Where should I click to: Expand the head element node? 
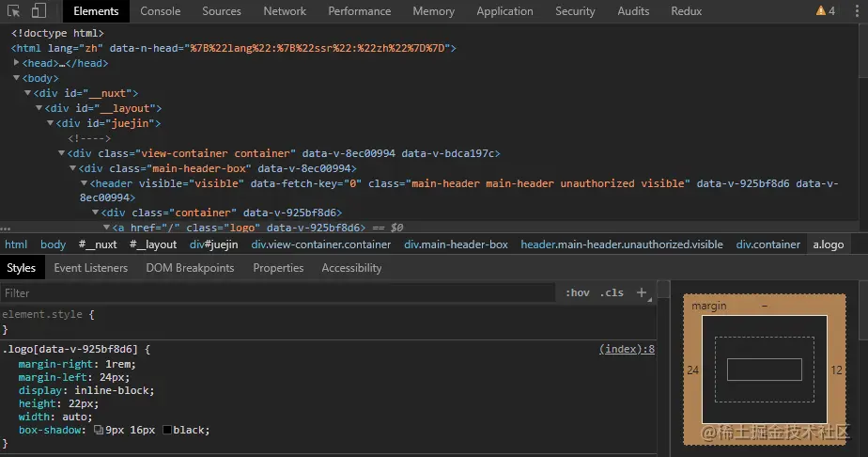click(x=16, y=63)
